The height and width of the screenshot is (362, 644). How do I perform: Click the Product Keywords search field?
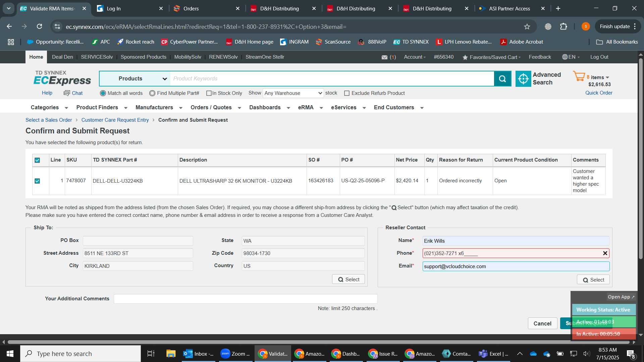point(332,79)
